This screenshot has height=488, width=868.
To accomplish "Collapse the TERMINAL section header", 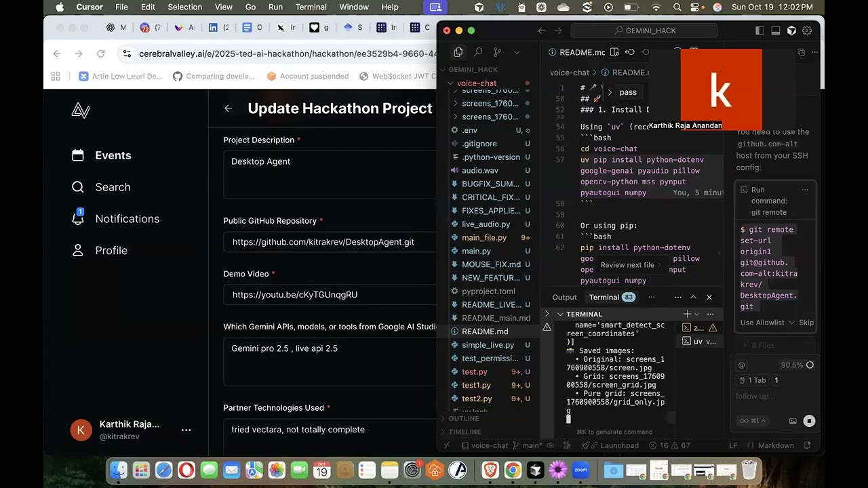I will click(584, 314).
